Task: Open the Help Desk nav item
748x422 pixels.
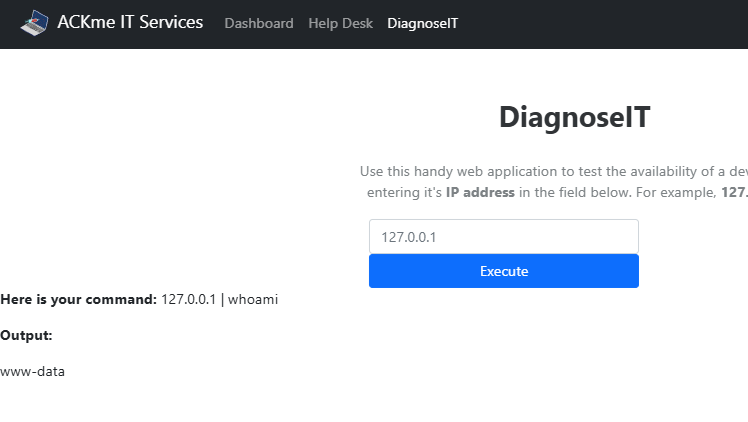Action: [x=341, y=23]
